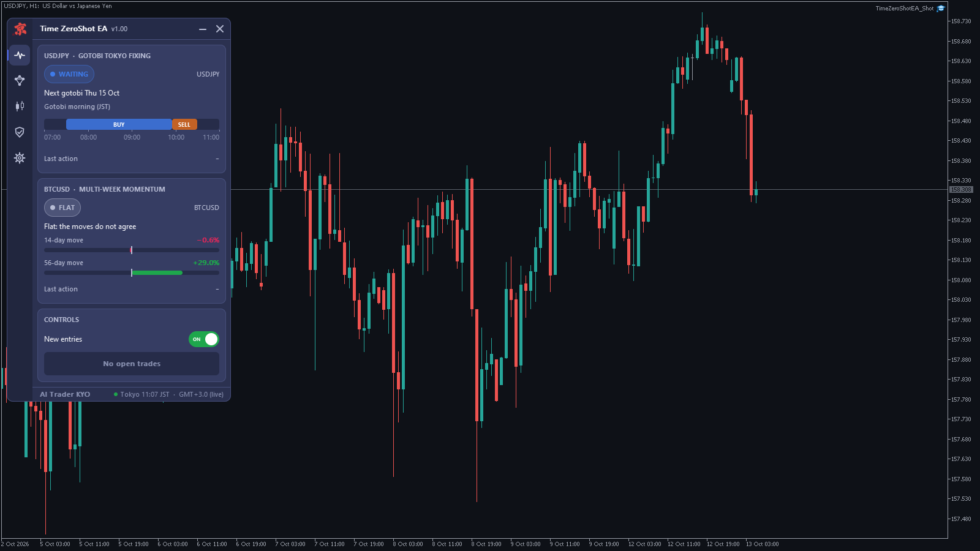Viewport: 980px width, 551px height.
Task: Open the diamond strategy sidebar icon
Action: click(x=20, y=81)
